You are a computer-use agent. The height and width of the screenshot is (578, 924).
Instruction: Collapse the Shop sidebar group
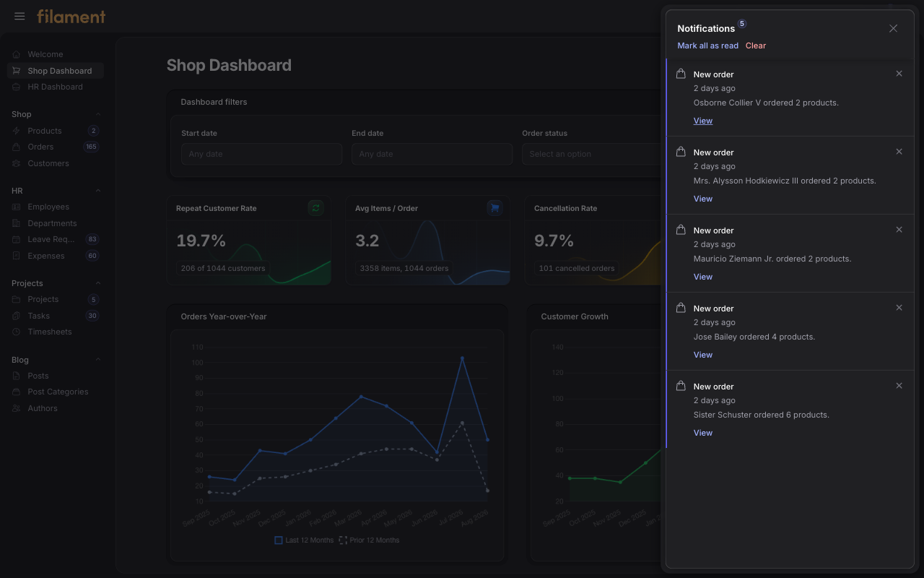(98, 114)
